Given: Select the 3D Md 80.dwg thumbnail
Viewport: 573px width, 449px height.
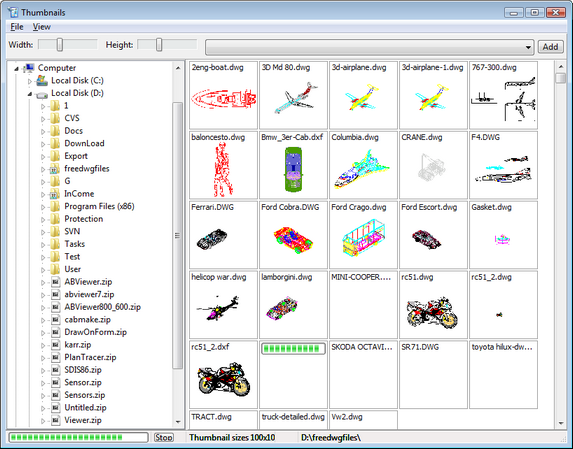Looking at the screenshot, I should [x=293, y=95].
